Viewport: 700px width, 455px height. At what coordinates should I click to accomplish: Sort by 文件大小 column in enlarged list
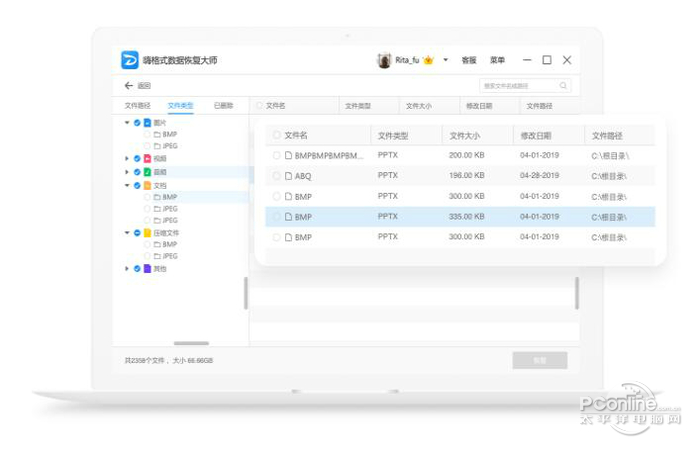(x=464, y=136)
